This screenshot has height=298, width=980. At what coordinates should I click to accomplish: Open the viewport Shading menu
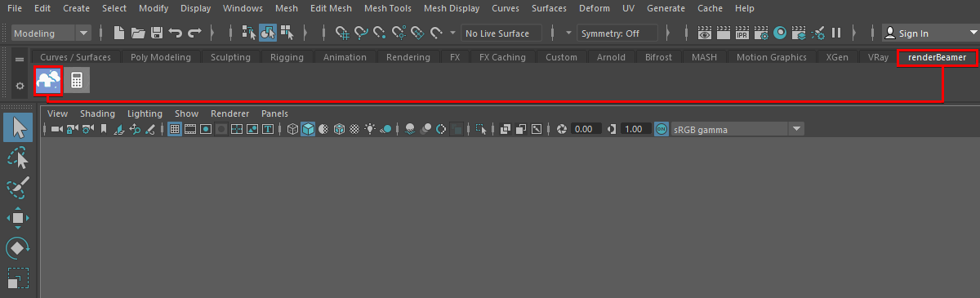(97, 113)
